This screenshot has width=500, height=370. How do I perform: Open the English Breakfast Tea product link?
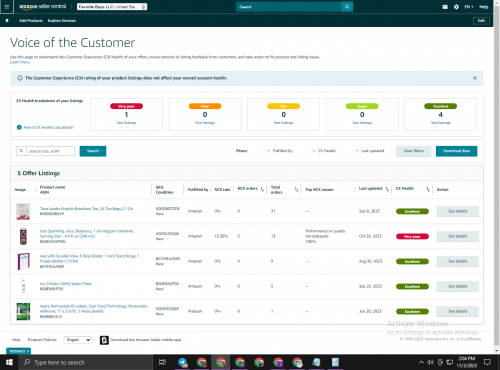86,209
